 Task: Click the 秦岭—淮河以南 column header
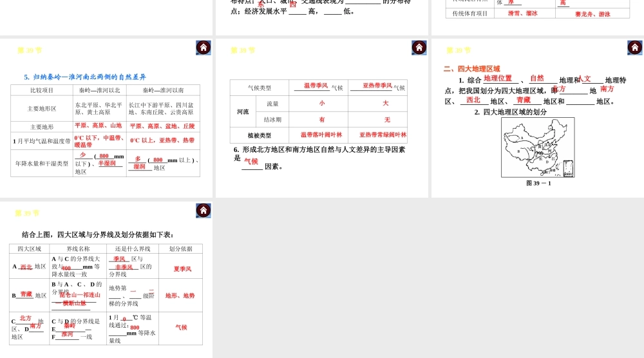(x=163, y=90)
